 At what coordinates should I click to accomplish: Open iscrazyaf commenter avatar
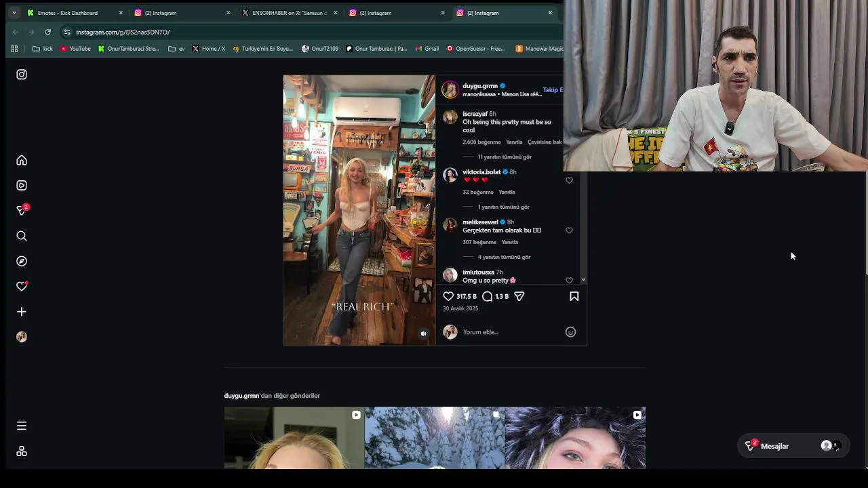450,117
